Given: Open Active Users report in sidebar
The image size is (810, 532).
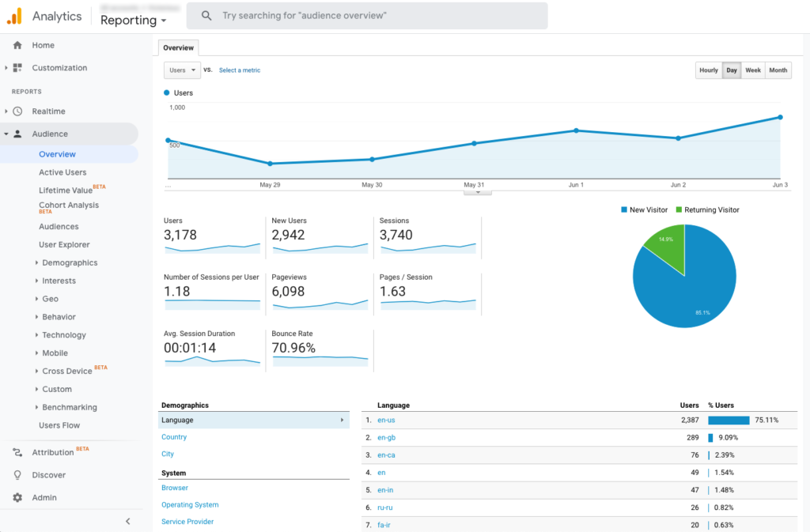Looking at the screenshot, I should (x=62, y=172).
